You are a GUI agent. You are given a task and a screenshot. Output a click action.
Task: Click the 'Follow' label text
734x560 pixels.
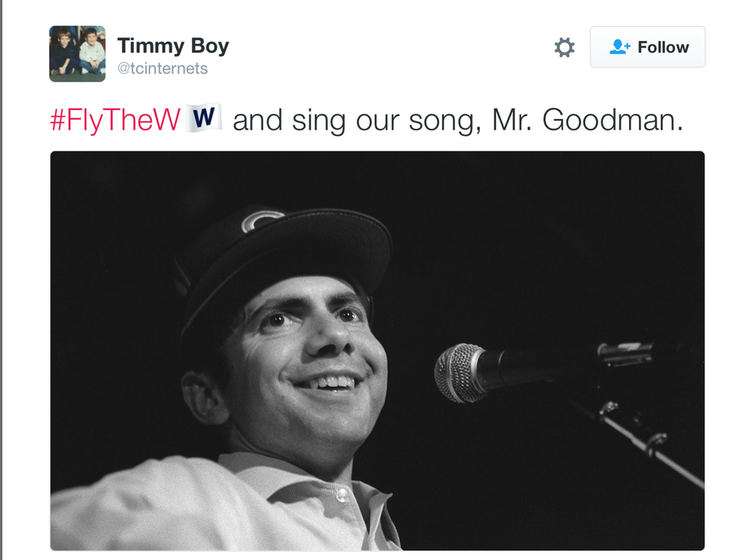click(x=663, y=47)
